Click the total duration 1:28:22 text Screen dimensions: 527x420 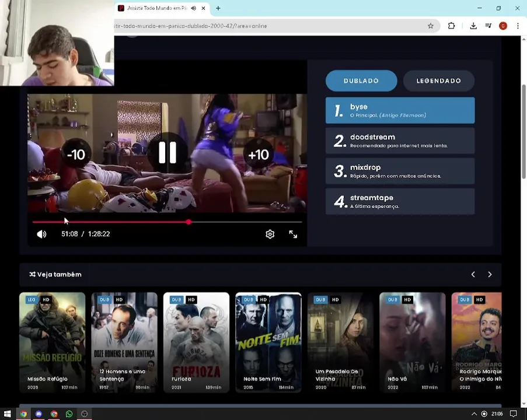(x=99, y=234)
